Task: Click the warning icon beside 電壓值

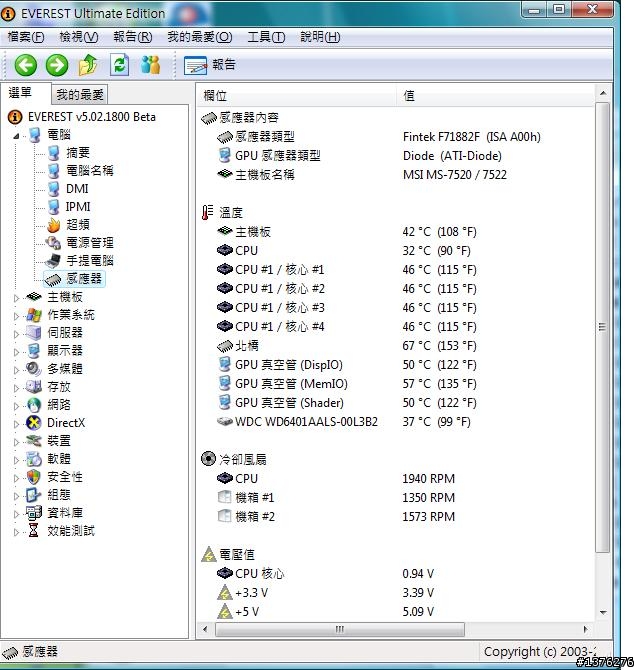Action: point(209,554)
